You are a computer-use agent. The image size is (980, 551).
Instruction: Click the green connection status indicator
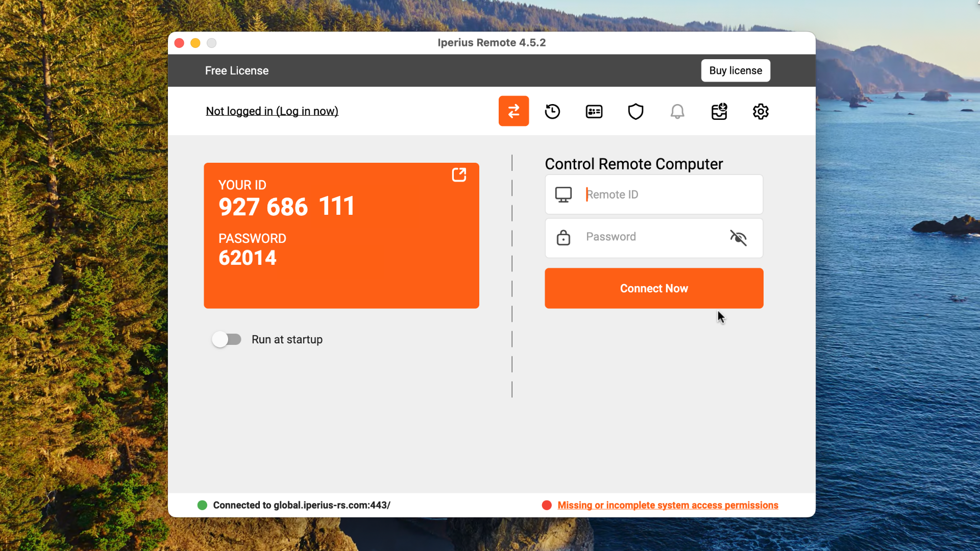[x=202, y=505]
